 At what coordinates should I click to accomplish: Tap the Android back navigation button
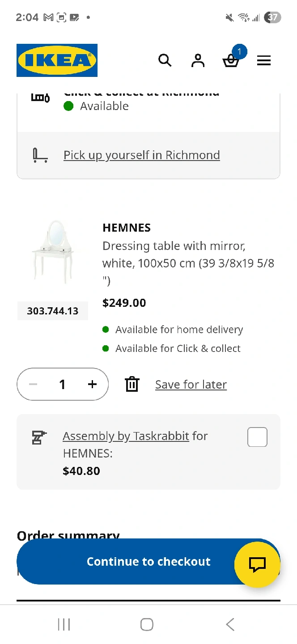tap(230, 624)
